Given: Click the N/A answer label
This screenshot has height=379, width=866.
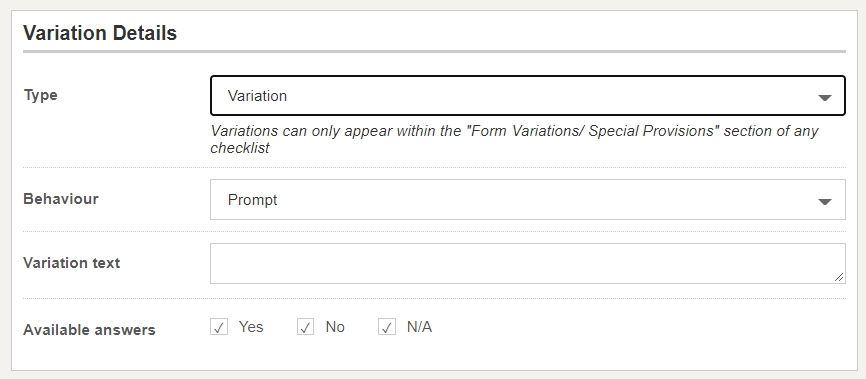Looking at the screenshot, I should pyautogui.click(x=419, y=327).
